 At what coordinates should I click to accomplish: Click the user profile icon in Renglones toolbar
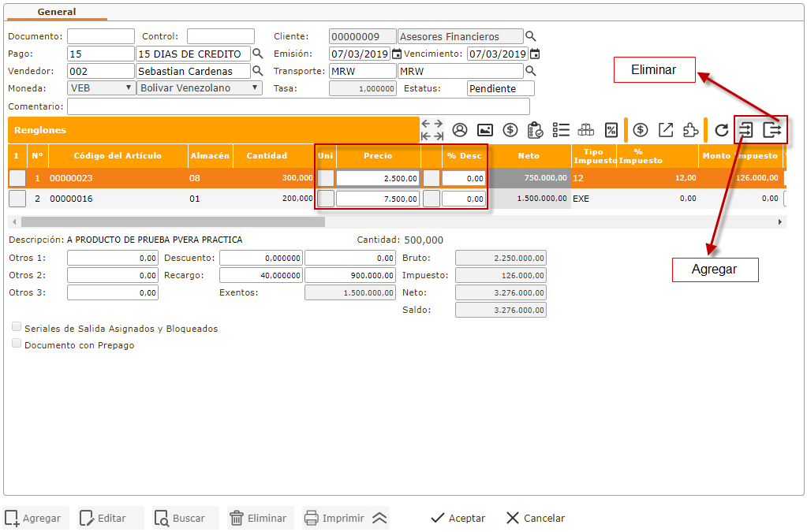tap(460, 130)
